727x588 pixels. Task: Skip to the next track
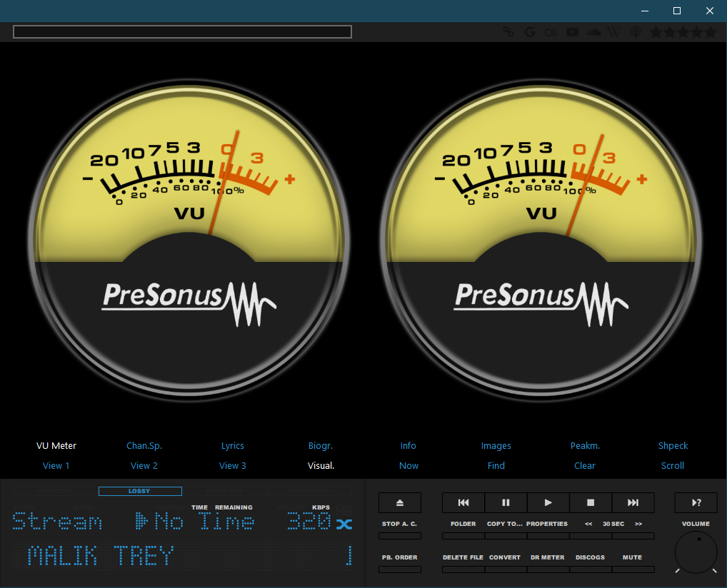[x=633, y=503]
